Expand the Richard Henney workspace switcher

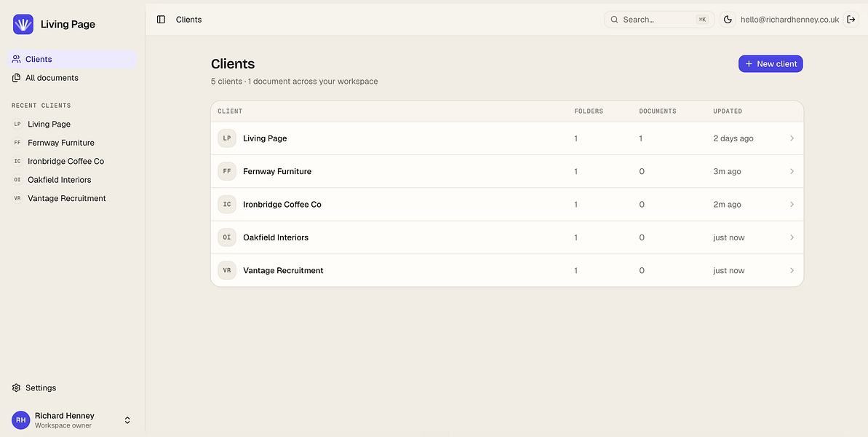click(x=127, y=420)
